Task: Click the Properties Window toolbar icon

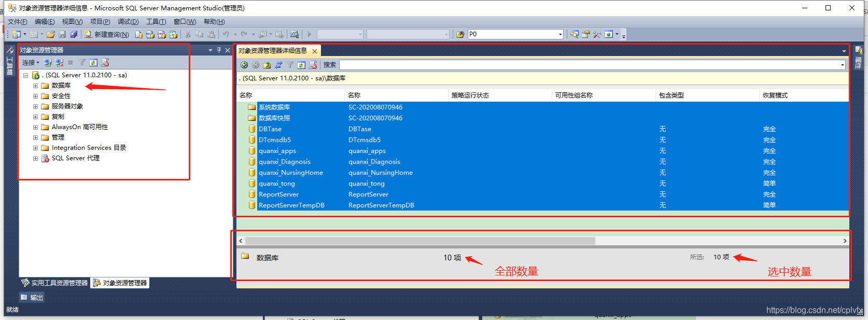Action: coord(586,34)
